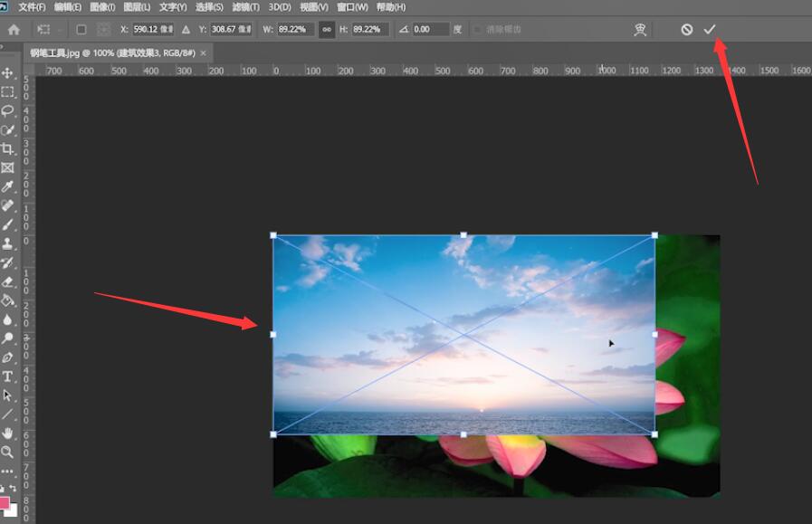Close the 钢笔工具.jpg document tab
Screen dimensions: 812x524
pyautogui.click(x=203, y=52)
